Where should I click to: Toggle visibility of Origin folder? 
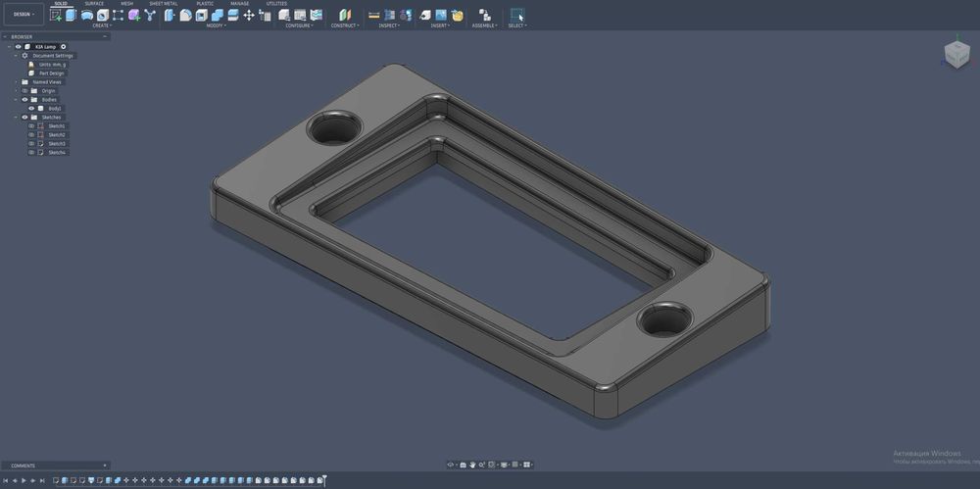click(x=25, y=91)
